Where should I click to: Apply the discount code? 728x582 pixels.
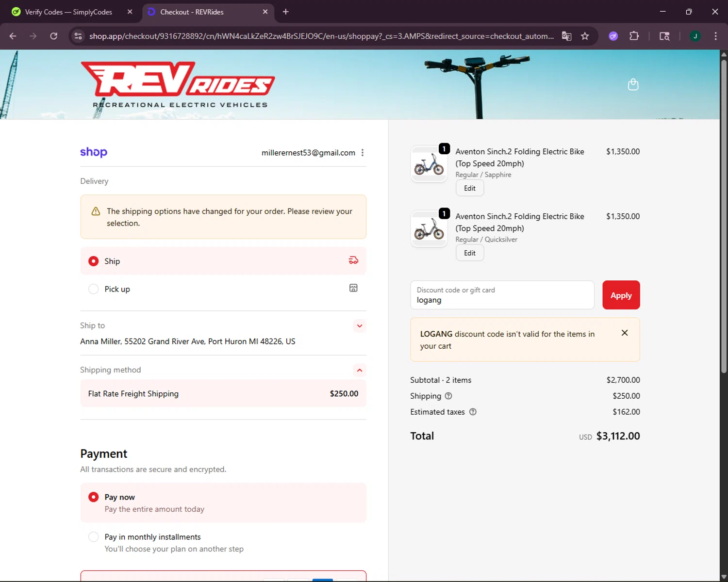[621, 295]
